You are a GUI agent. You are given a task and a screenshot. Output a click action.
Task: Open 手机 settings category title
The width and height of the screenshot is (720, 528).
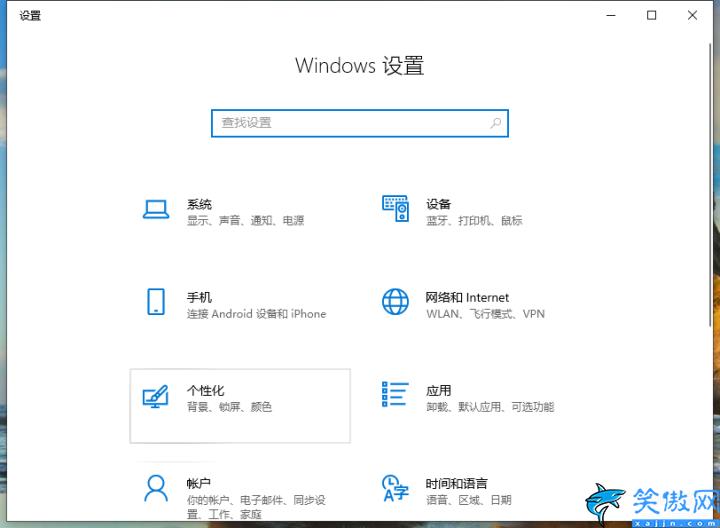pos(199,298)
